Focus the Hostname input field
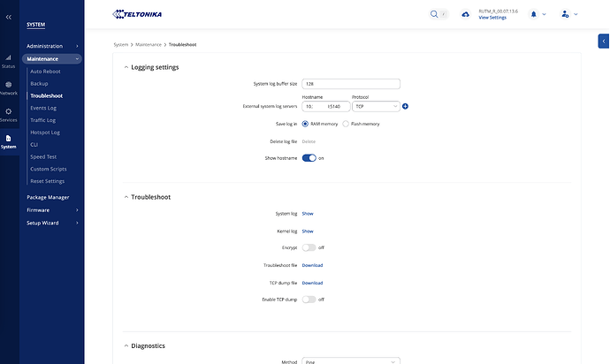 coord(325,106)
